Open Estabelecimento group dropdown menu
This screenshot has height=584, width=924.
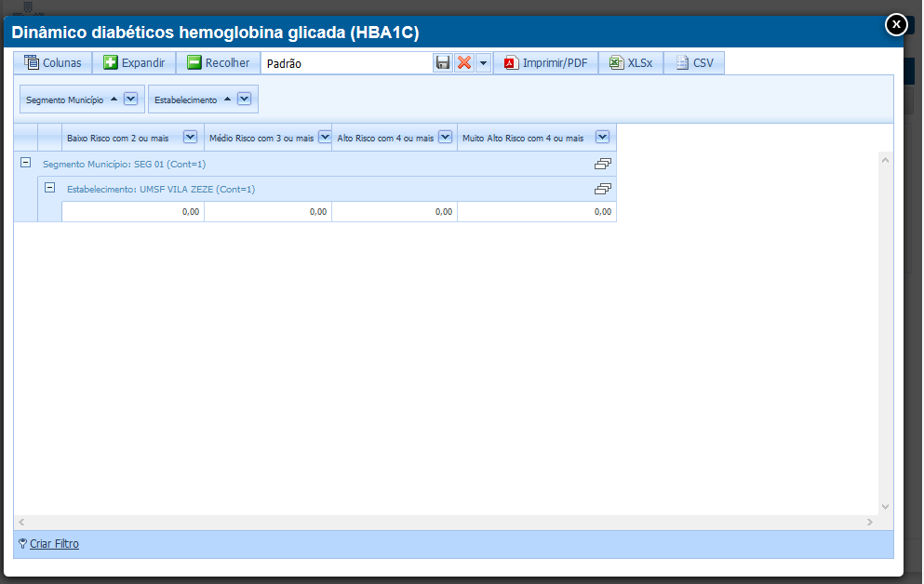(x=244, y=99)
